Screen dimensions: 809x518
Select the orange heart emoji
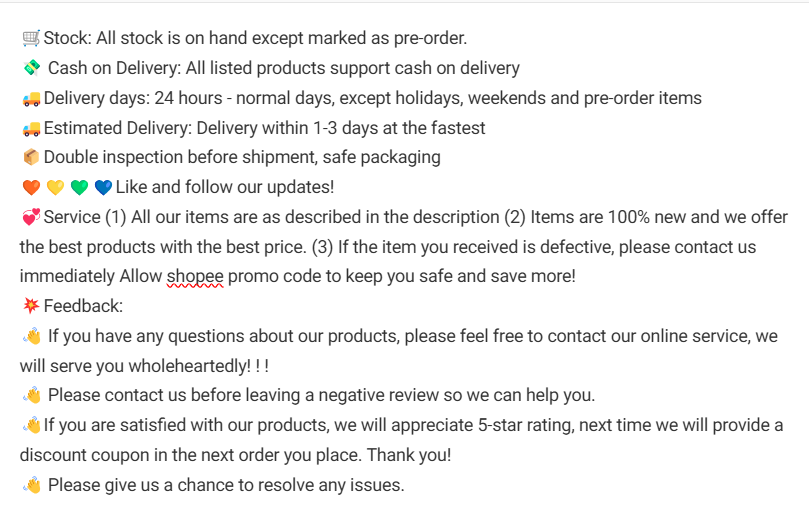(x=31, y=187)
